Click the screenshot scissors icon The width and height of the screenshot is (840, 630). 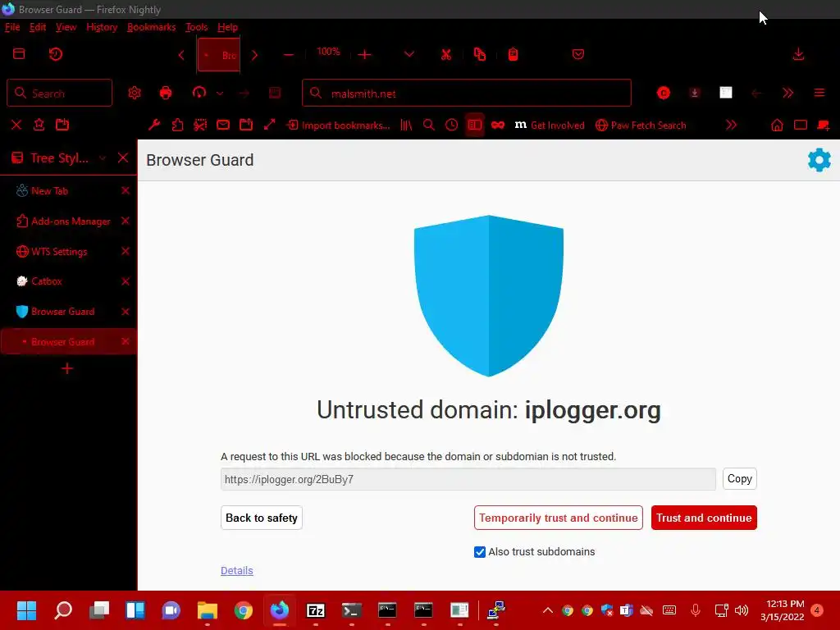pyautogui.click(x=200, y=125)
